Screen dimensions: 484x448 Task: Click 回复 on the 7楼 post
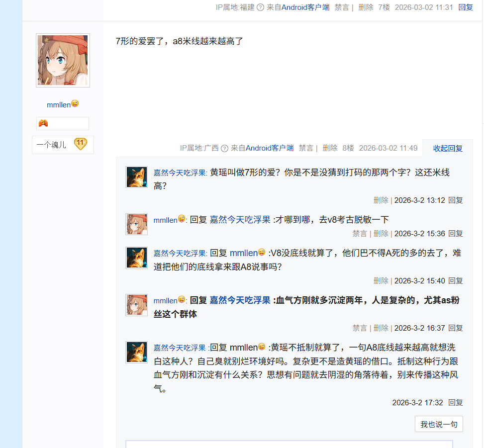pos(466,7)
